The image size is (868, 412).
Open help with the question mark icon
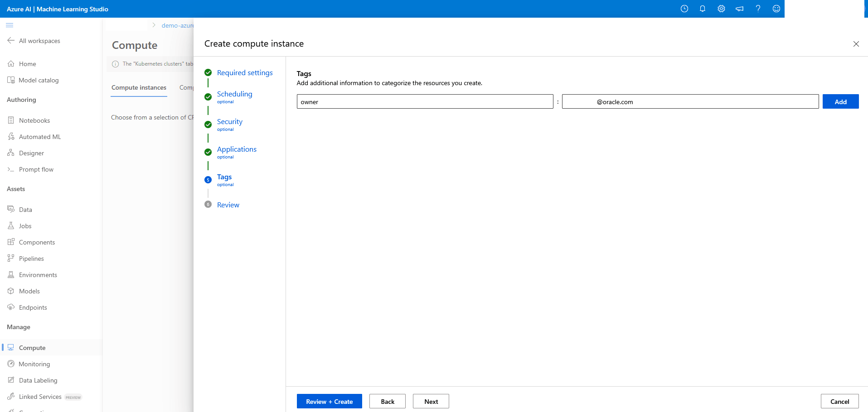tap(758, 9)
